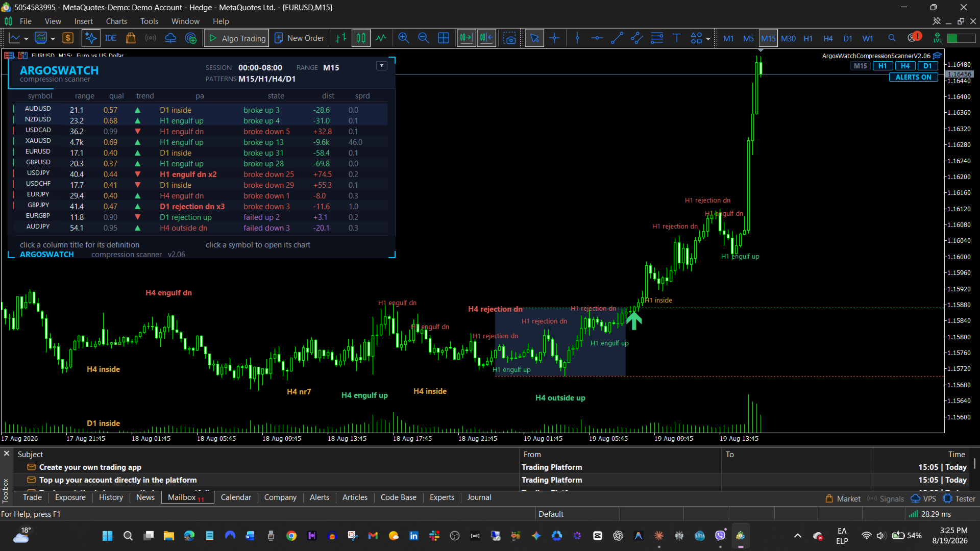Tile chart windows with grid icon
The image size is (980, 551).
click(444, 38)
